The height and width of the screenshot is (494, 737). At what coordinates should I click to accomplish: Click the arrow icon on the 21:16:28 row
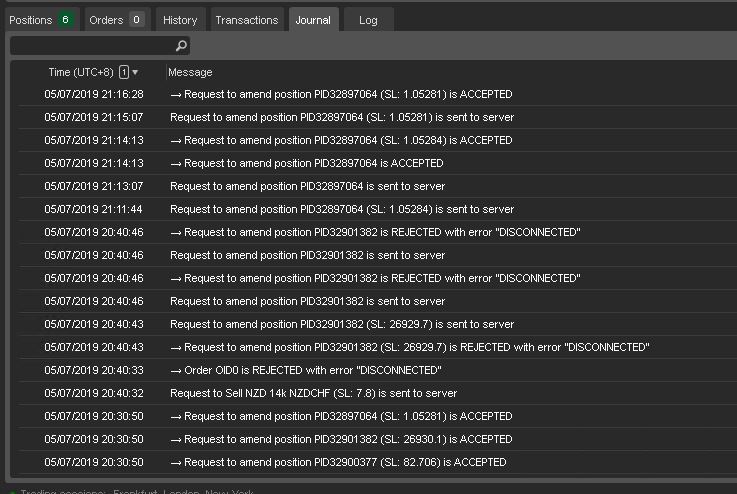pyautogui.click(x=176, y=95)
